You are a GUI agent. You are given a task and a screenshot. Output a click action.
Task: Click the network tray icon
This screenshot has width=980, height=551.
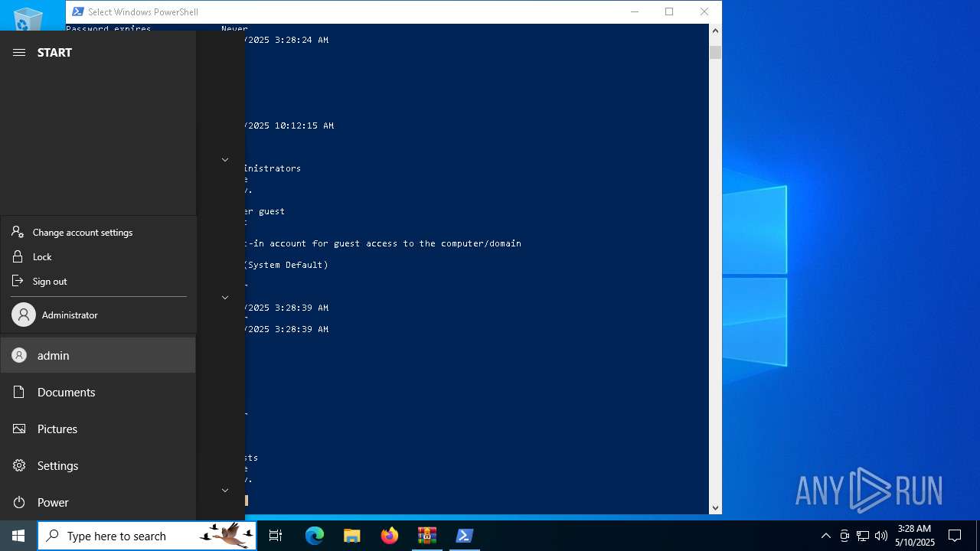(863, 536)
